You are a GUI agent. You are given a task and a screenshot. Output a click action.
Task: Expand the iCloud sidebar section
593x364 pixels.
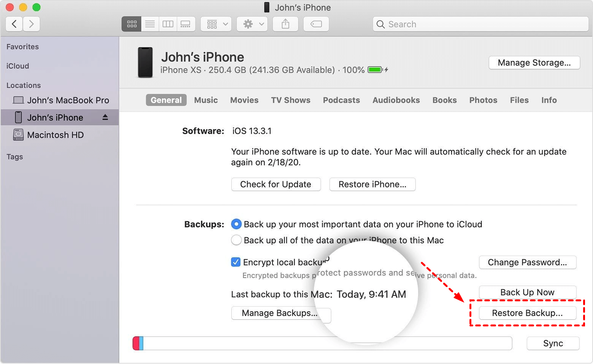(17, 66)
